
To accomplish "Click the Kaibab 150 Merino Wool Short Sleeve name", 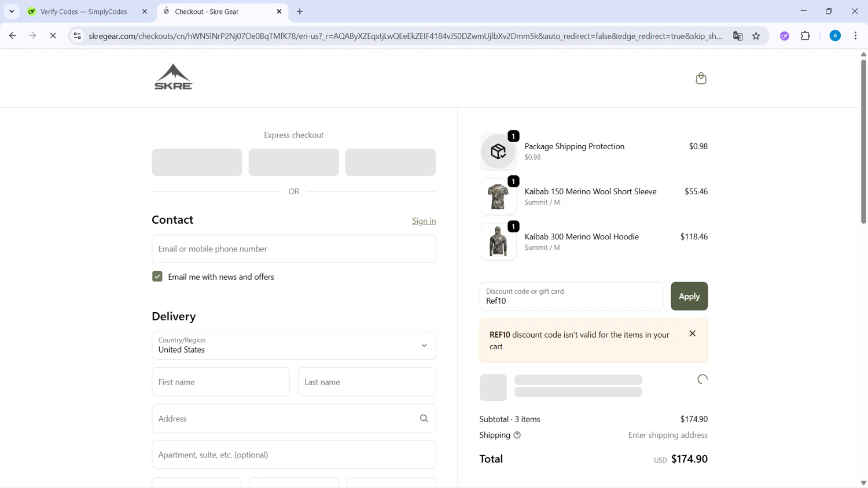I will point(590,191).
